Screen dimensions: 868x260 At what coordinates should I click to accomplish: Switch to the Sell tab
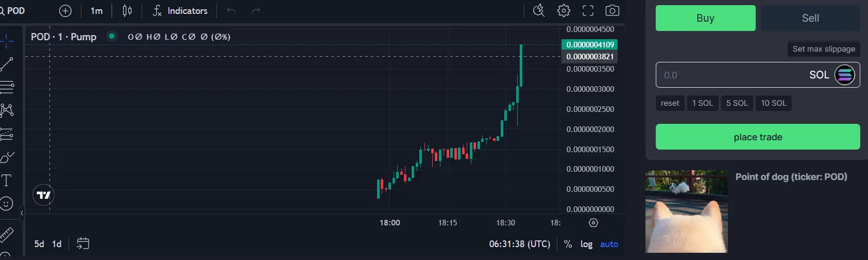(810, 18)
